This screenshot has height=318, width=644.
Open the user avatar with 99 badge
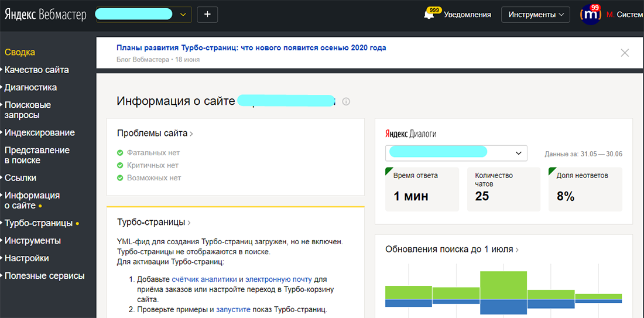590,15
